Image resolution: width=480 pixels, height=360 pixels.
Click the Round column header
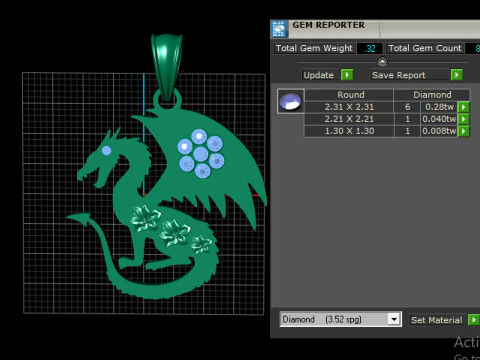349,95
